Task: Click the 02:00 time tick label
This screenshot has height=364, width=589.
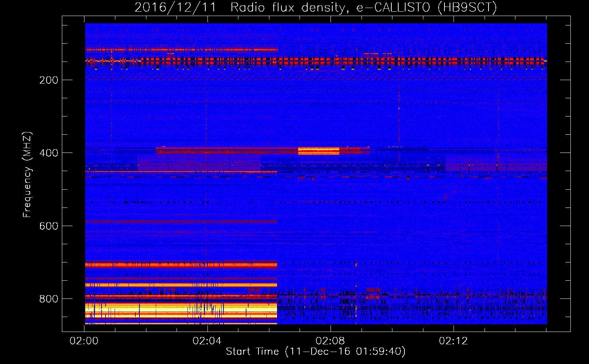Action: coord(84,341)
